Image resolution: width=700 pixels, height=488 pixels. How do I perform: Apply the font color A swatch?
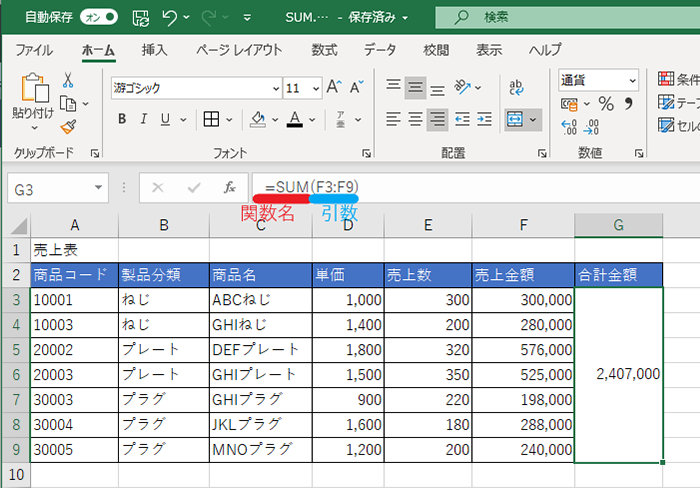tap(295, 119)
